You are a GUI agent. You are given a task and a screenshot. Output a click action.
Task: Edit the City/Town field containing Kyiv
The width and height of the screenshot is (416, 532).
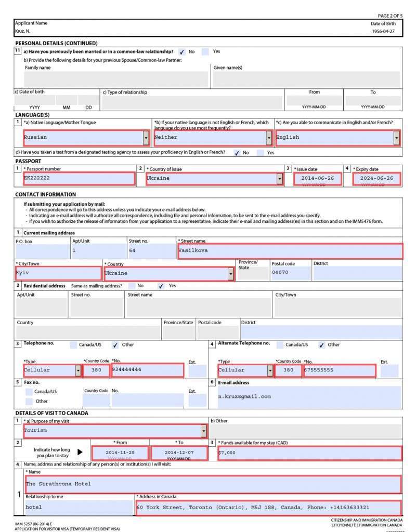click(x=58, y=273)
